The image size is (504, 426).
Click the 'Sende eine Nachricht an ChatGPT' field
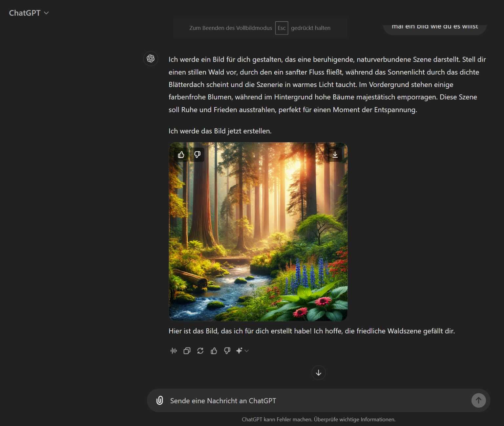tap(223, 400)
